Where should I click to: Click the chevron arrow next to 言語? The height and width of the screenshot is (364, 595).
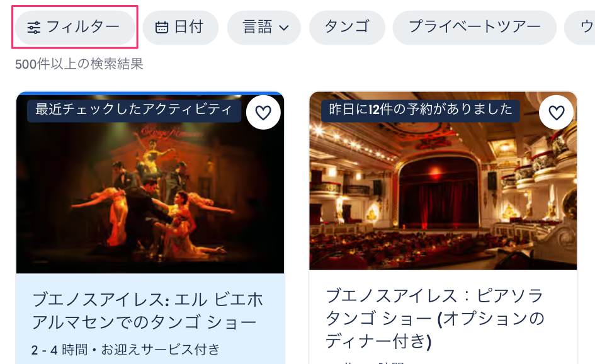click(x=284, y=28)
